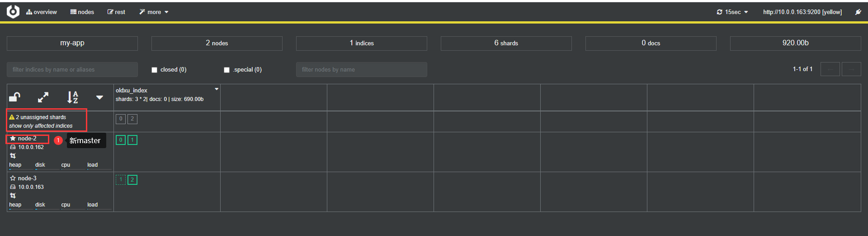Viewport: 868px width, 236px height.
Task: Expand the more menu
Action: click(x=154, y=12)
